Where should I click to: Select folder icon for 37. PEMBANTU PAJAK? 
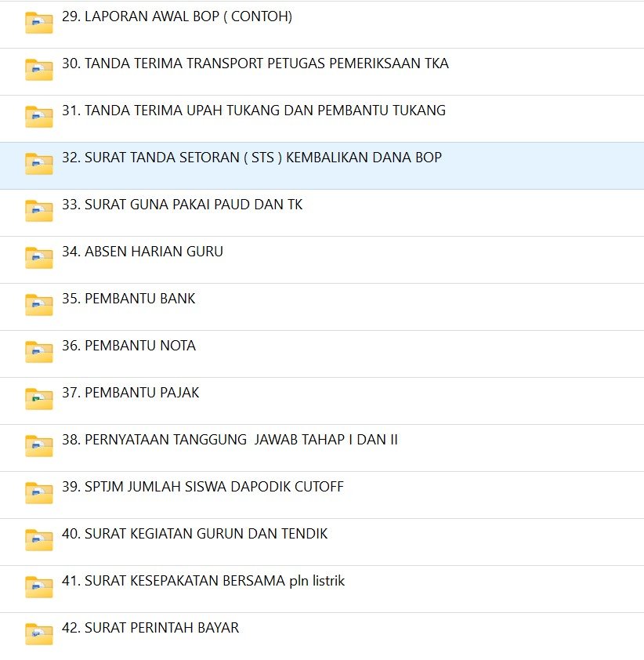[x=38, y=399]
